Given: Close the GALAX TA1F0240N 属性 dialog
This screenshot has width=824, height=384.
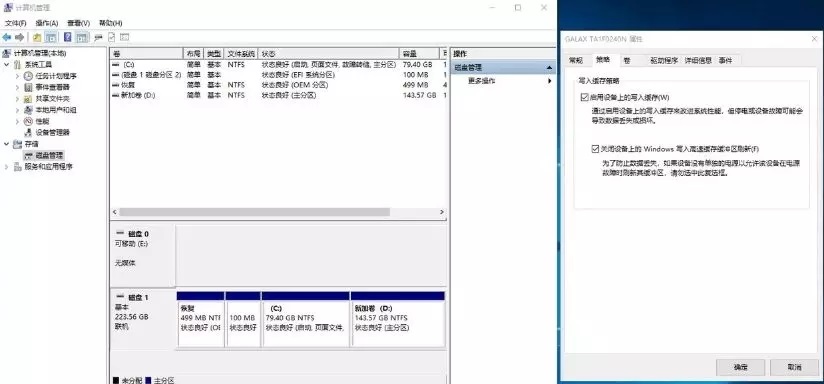Looking at the screenshot, I should [813, 39].
